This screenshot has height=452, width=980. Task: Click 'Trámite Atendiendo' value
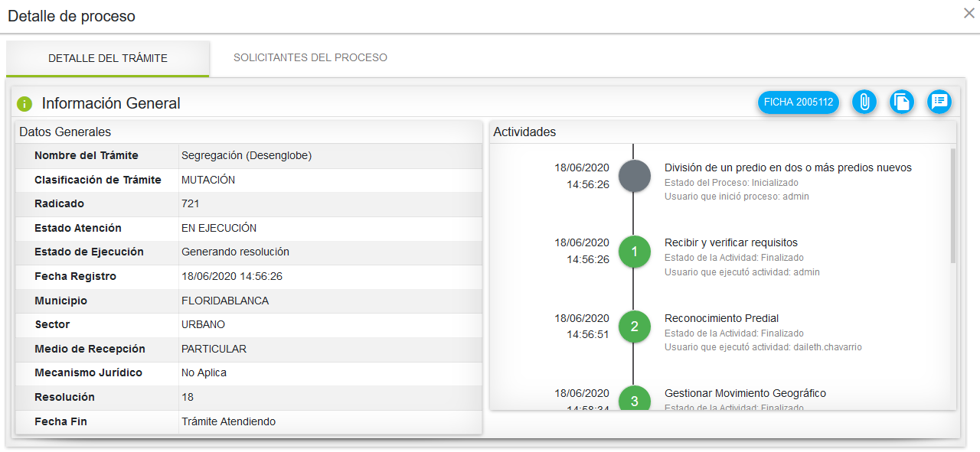tap(228, 421)
